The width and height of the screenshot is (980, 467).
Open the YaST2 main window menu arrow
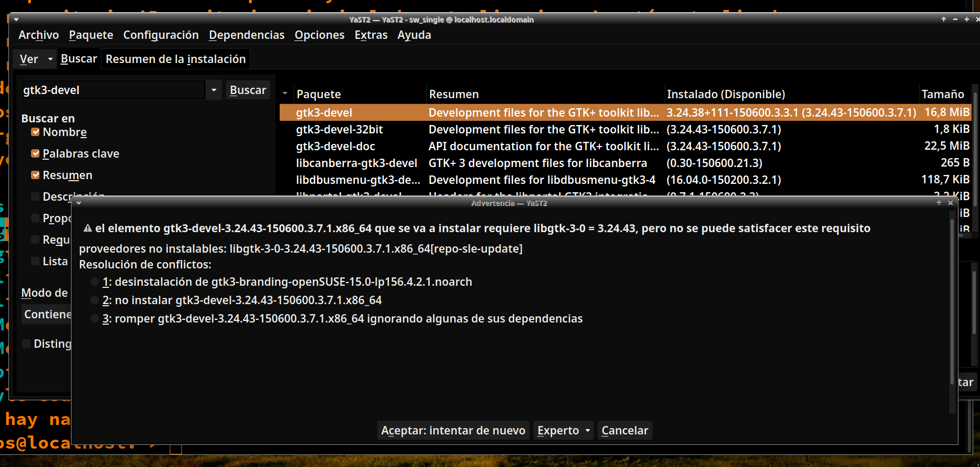[x=16, y=19]
